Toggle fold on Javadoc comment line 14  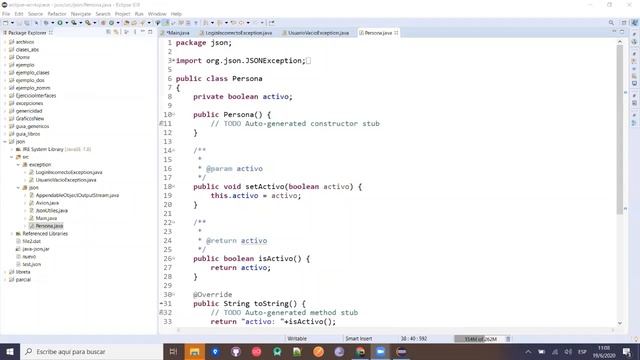[x=174, y=151]
